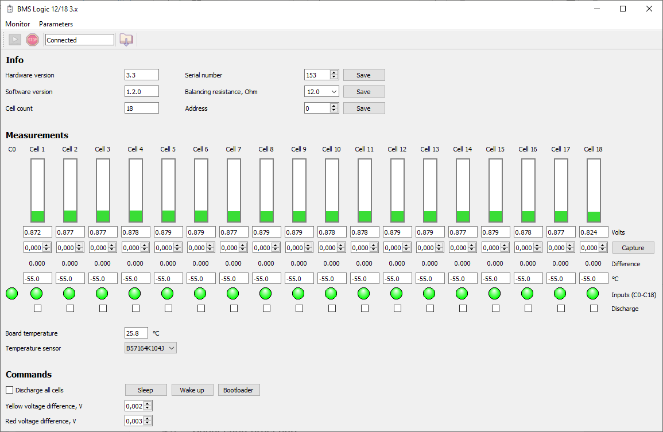
Task: Click the Cell 2 green input indicator
Action: [x=69, y=293]
